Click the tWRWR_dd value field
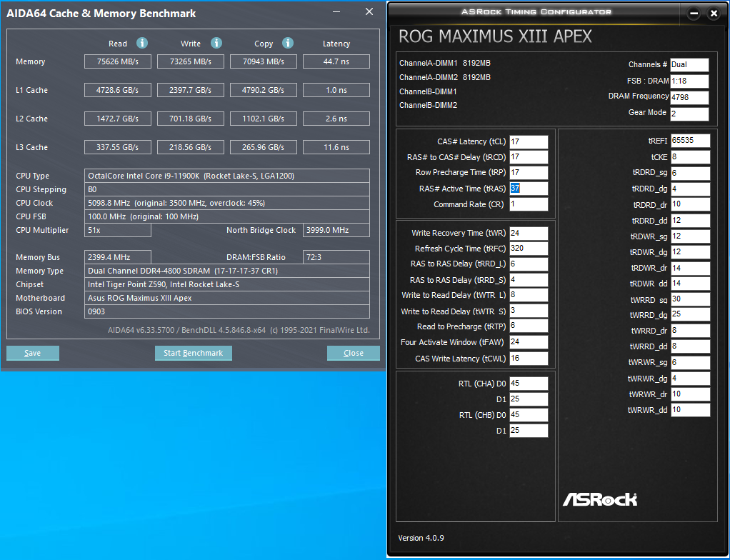Viewport: 730px width, 560px height. point(690,409)
